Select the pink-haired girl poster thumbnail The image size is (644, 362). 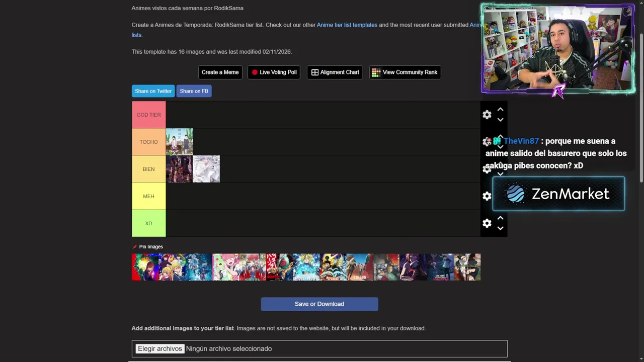point(226,267)
